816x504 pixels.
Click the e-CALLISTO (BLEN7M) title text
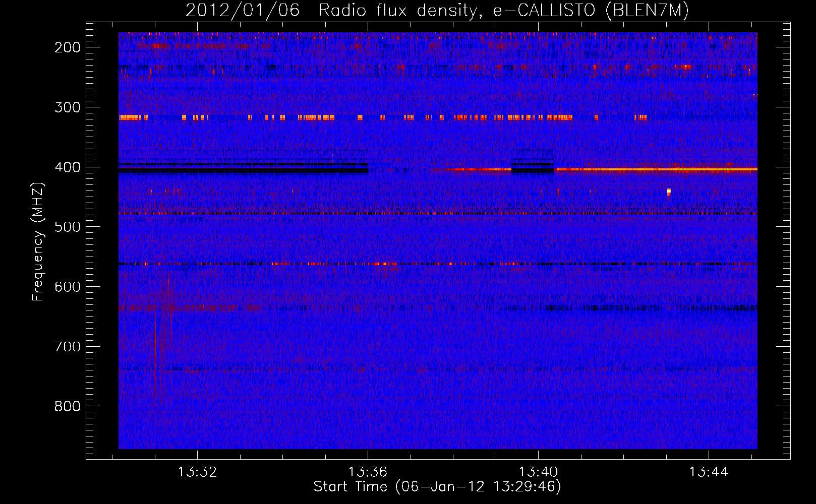[591, 11]
